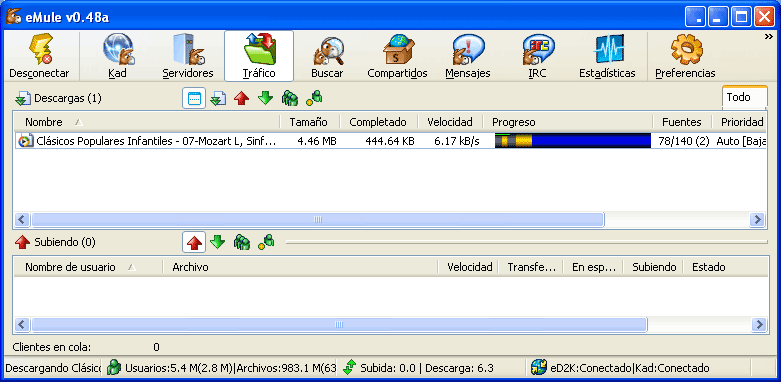Sort downloads by Nombre column

tap(146, 122)
